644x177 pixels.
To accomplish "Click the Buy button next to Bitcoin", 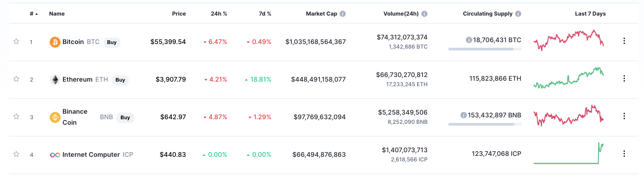I will click(x=112, y=42).
